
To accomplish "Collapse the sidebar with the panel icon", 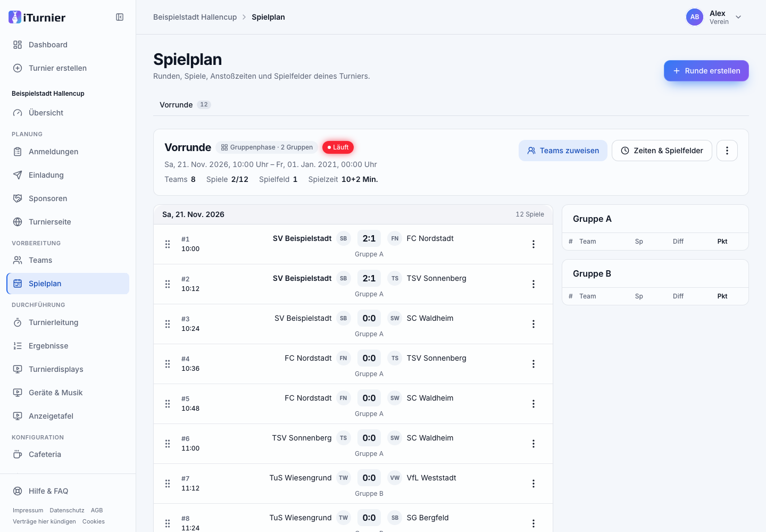I will pyautogui.click(x=120, y=17).
